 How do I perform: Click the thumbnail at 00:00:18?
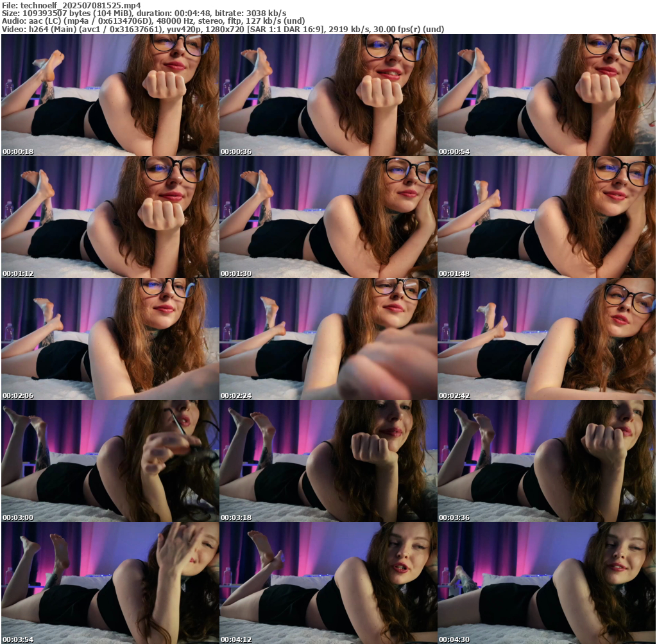(110, 95)
